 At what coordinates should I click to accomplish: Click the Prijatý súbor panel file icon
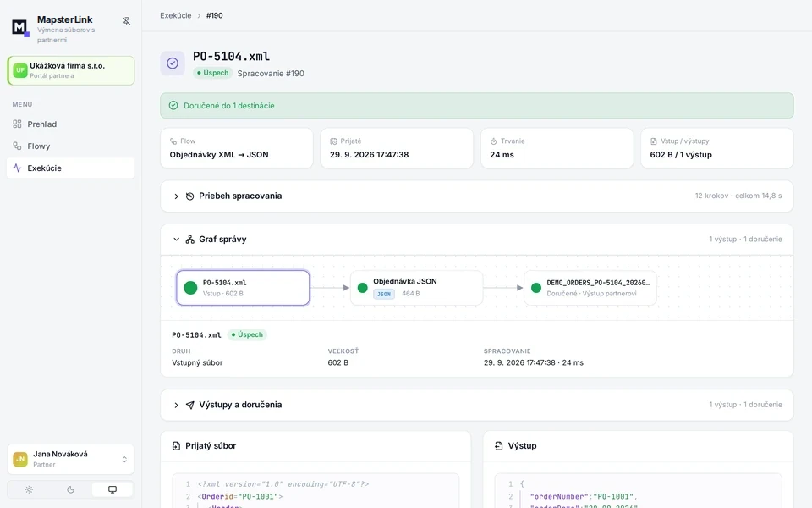pyautogui.click(x=176, y=446)
